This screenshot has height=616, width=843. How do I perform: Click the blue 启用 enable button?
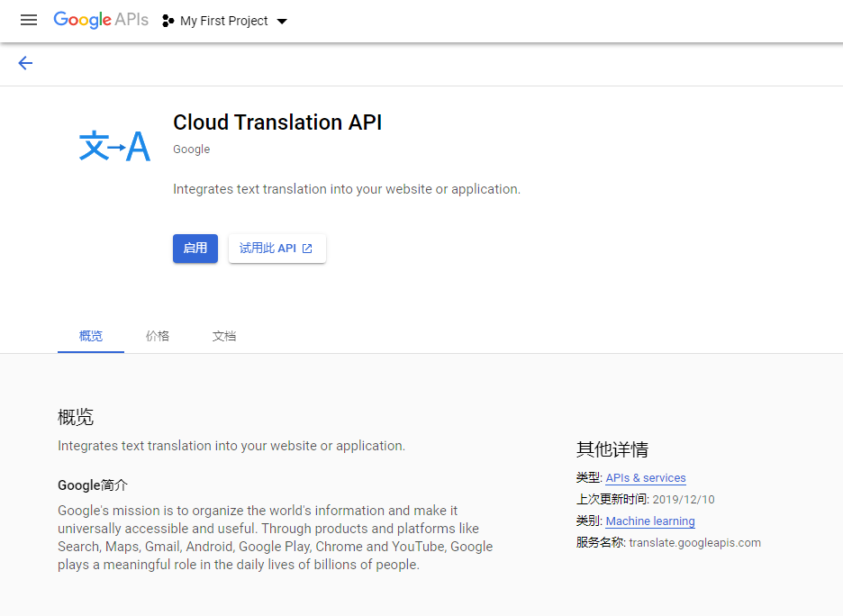(195, 249)
